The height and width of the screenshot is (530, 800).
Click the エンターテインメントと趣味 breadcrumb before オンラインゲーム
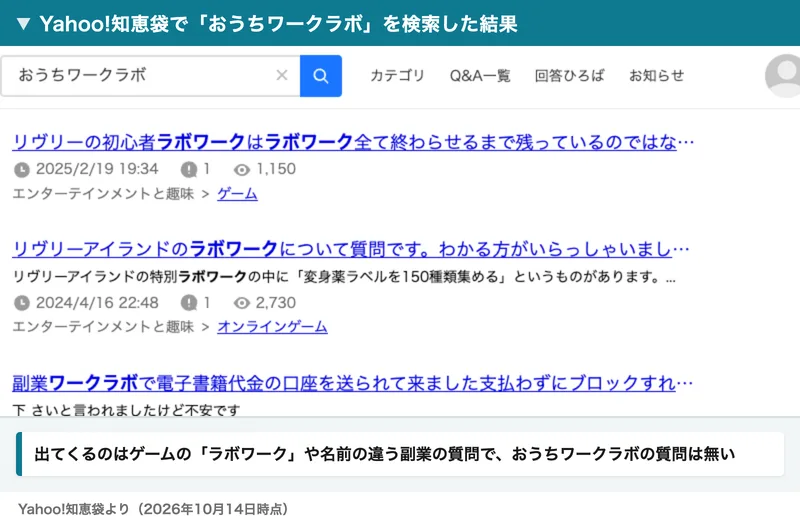click(103, 327)
